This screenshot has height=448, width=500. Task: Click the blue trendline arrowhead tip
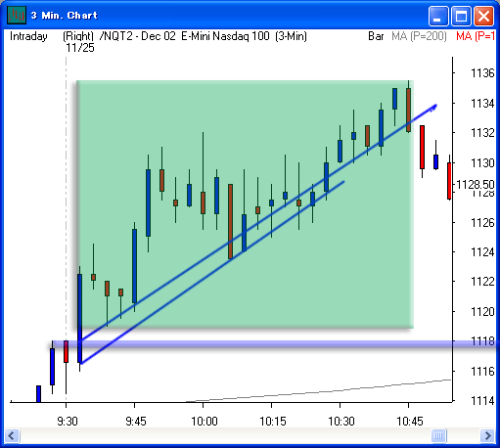click(x=434, y=107)
